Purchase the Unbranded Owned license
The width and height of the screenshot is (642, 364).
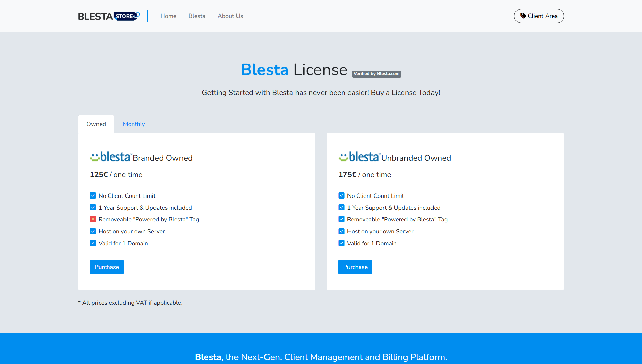[x=355, y=267]
